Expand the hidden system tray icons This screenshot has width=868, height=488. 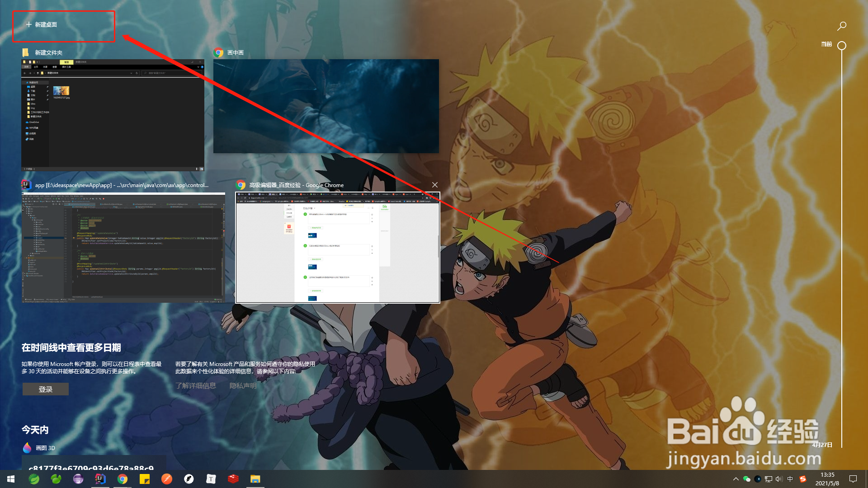[736, 479]
